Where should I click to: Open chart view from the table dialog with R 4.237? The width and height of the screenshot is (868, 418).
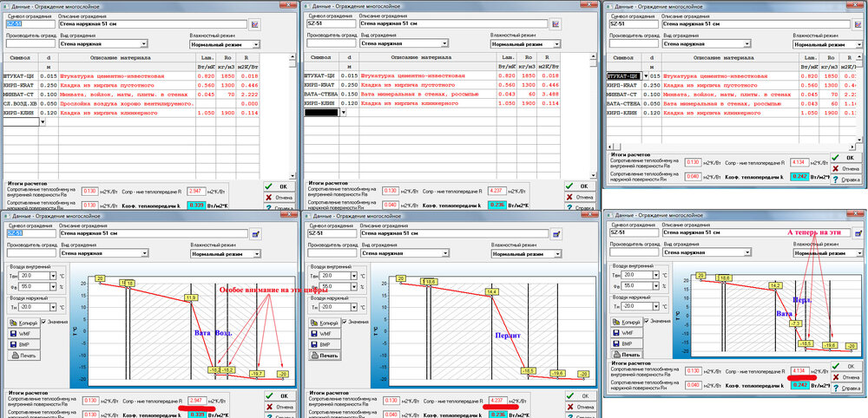(554, 24)
